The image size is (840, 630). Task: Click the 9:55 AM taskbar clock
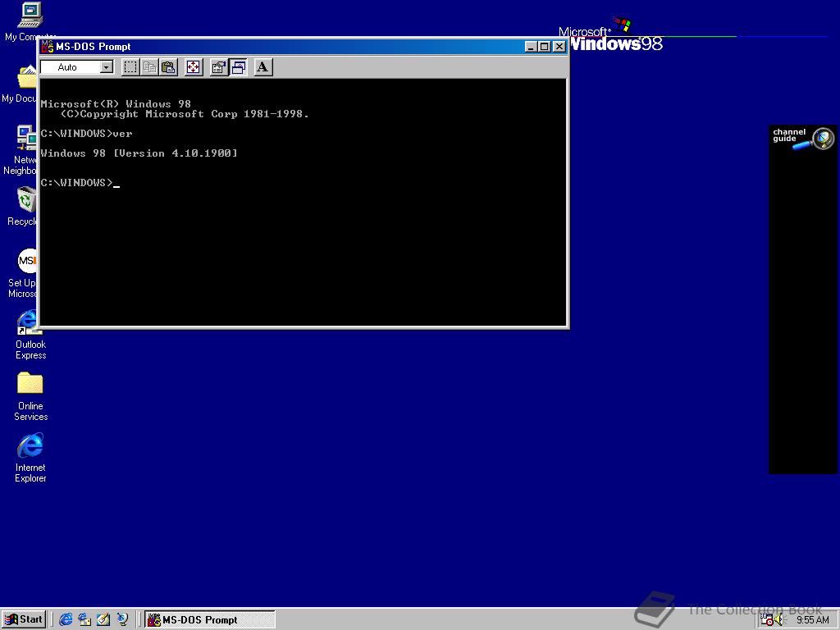(812, 620)
